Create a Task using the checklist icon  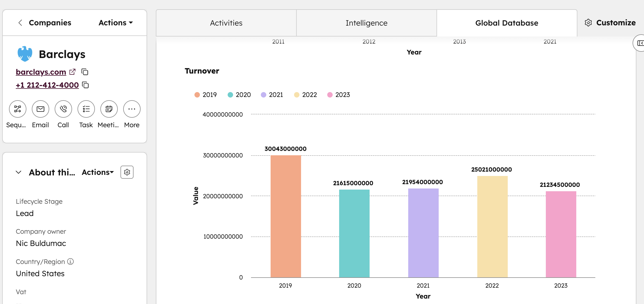[86, 109]
